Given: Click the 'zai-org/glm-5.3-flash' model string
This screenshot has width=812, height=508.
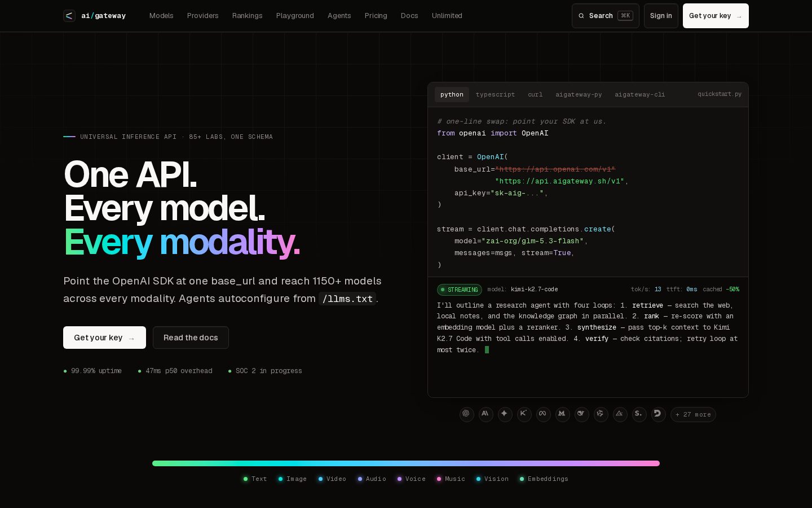Looking at the screenshot, I should pyautogui.click(x=532, y=241).
